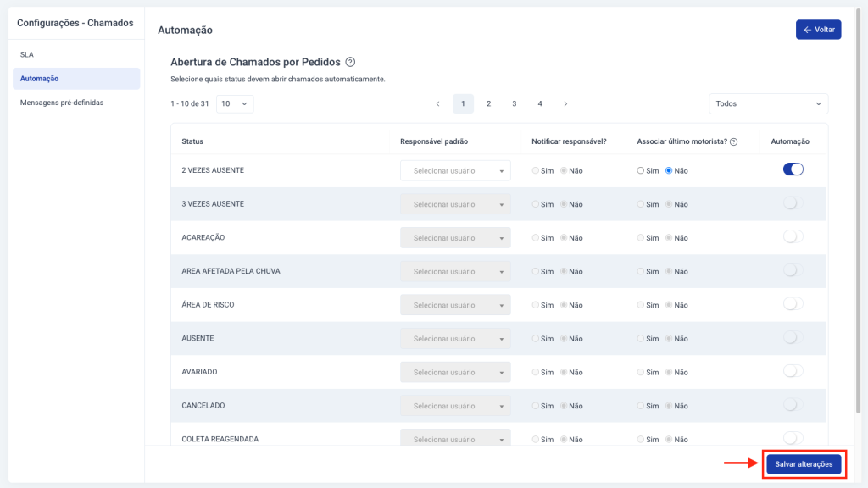
Task: Go to page 3 of the table
Action: pyautogui.click(x=515, y=103)
